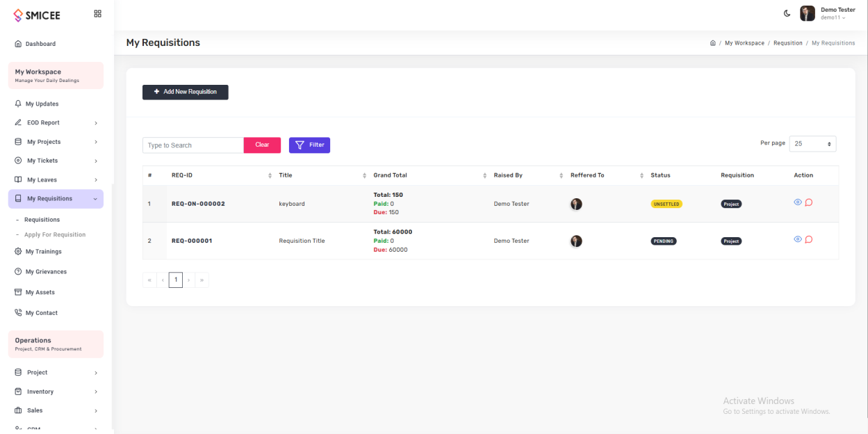This screenshot has height=434, width=868.
Task: Click the keyboard title cell
Action: click(292, 204)
